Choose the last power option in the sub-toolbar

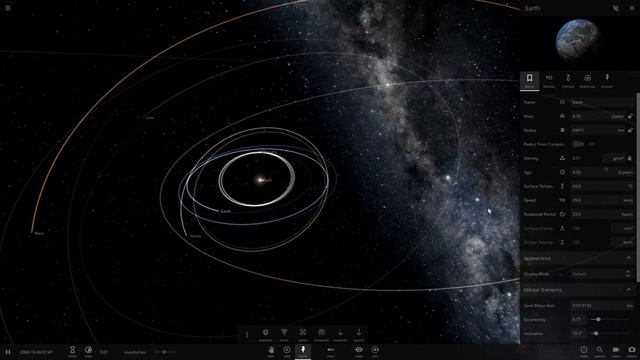tap(359, 335)
